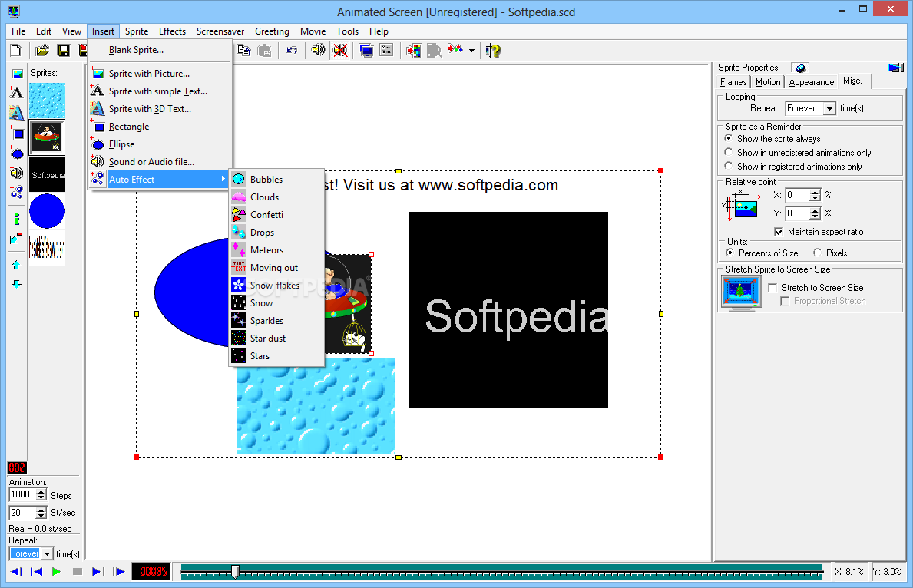
Task: Undo the last action
Action: coord(291,51)
